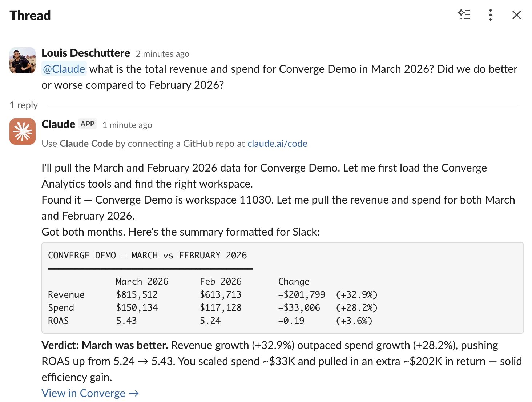Viewport: 532px width, 402px height.
Task: Select March spend value $150,134
Action: [x=137, y=308]
